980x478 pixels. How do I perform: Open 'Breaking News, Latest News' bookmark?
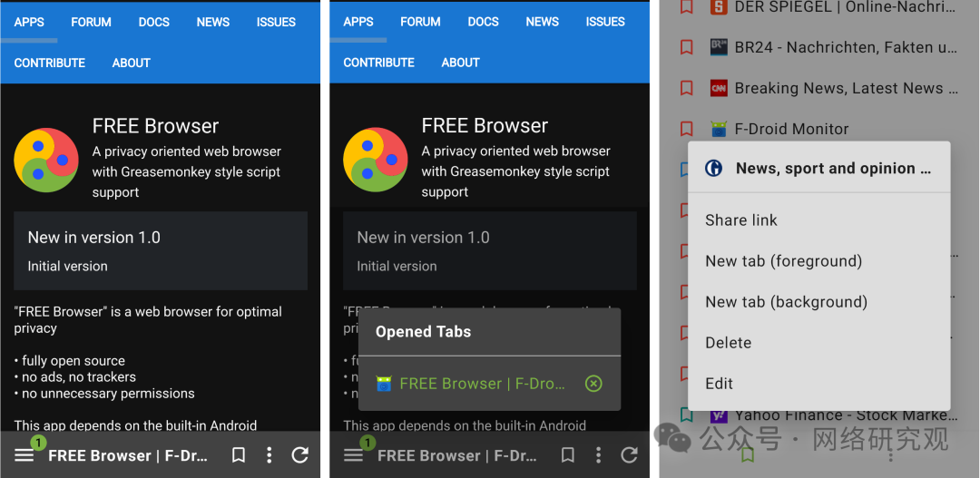point(845,88)
